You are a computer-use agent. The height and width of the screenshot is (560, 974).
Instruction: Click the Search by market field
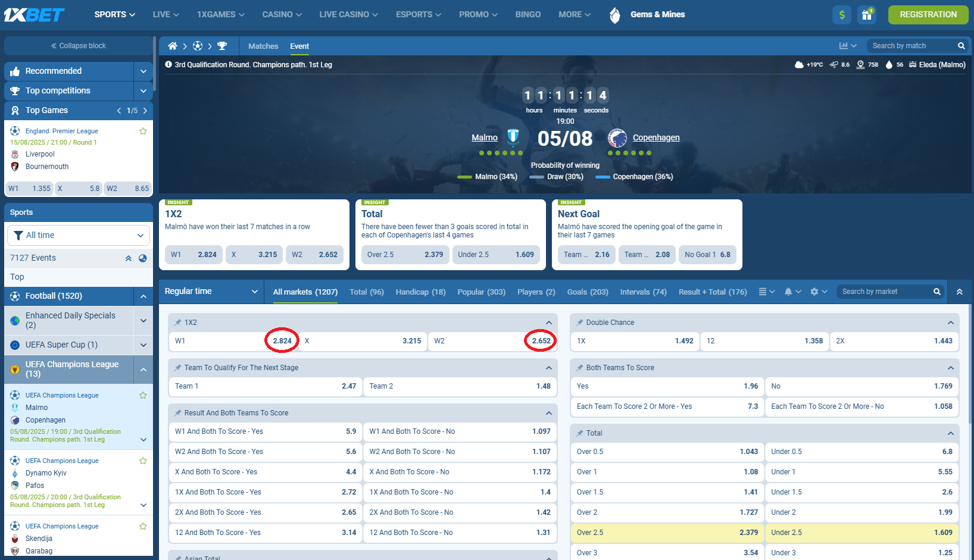[884, 292]
